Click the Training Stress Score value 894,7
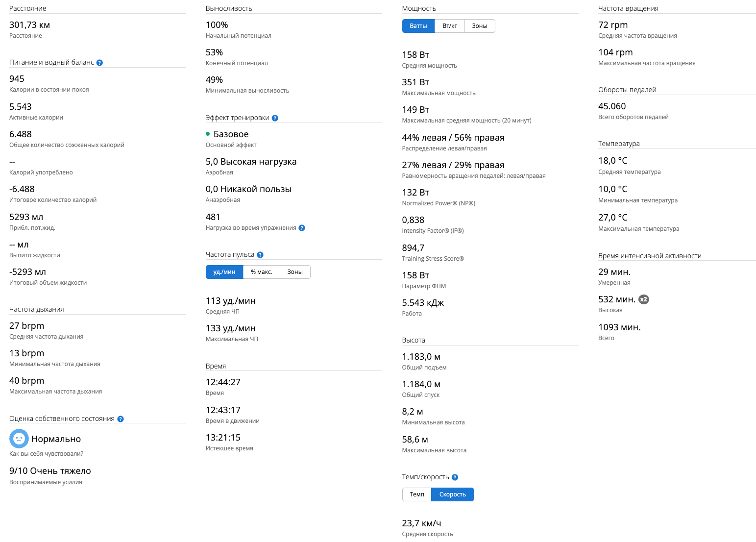Screen dimensions: 756x542 [x=413, y=248]
